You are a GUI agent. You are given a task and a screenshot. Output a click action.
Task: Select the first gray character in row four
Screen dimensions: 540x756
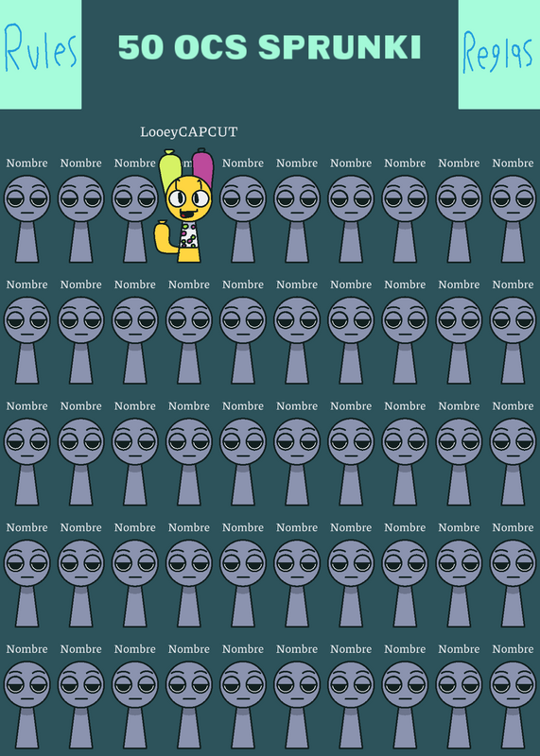(27, 583)
